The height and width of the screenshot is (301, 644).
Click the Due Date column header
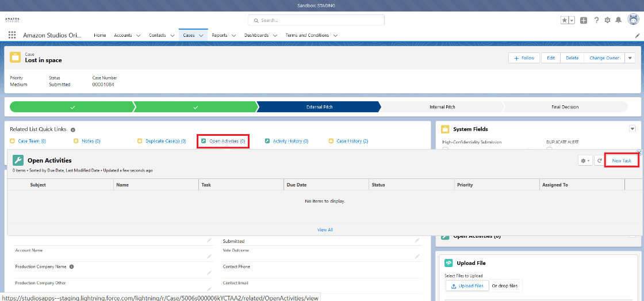click(x=326, y=185)
